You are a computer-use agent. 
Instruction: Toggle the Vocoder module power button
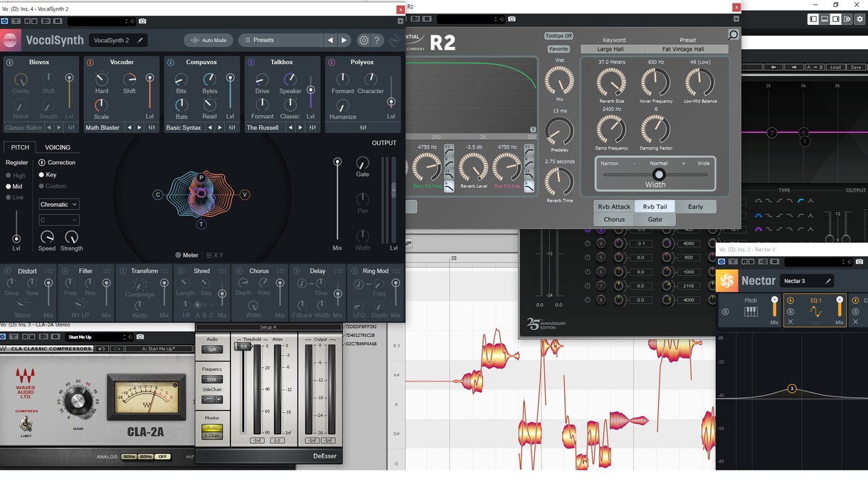(90, 63)
